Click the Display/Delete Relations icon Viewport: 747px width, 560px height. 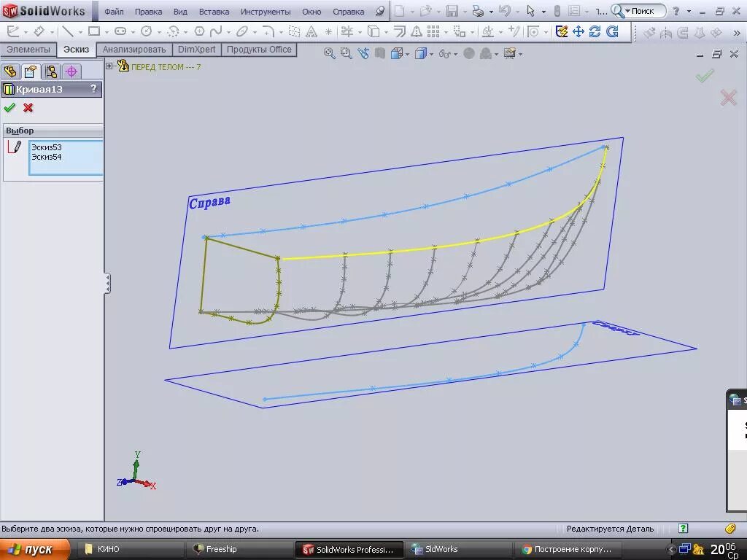tap(488, 31)
